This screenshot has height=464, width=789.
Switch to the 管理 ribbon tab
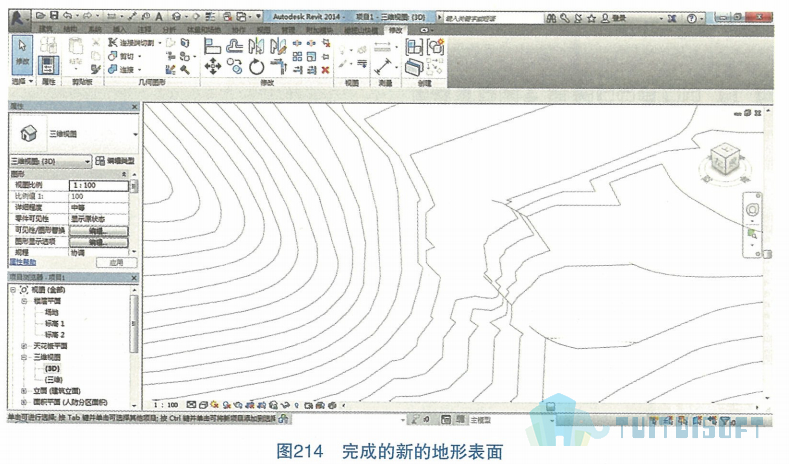pos(288,30)
